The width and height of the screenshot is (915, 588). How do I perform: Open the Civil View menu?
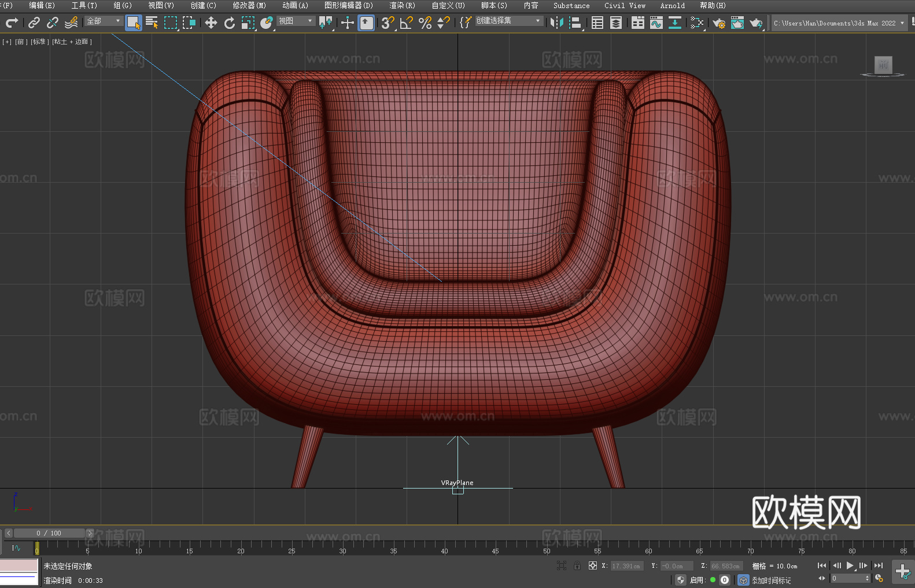tap(625, 5)
